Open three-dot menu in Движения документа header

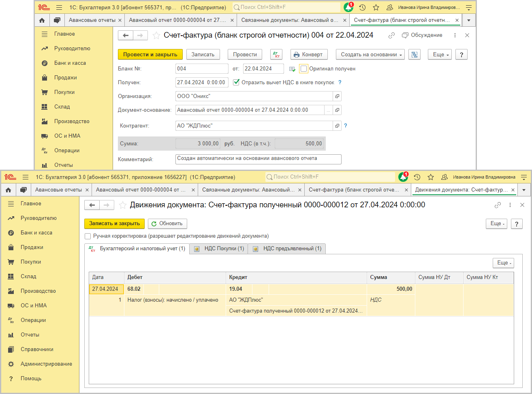tap(510, 205)
